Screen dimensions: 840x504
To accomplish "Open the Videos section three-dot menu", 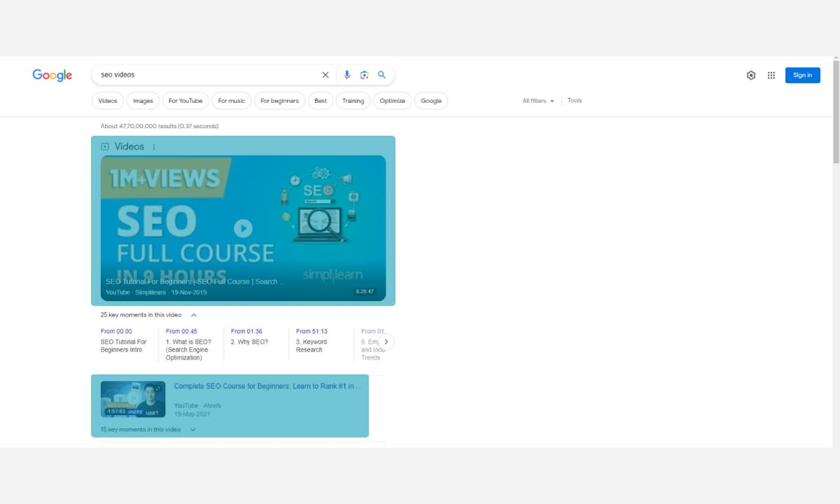I will pos(154,147).
